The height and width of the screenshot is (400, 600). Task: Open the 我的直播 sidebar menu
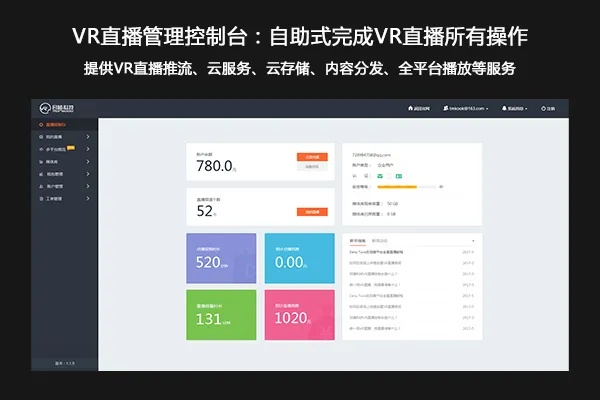[x=64, y=137]
